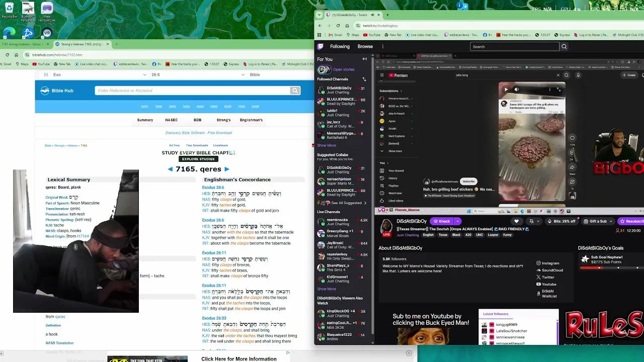
Task: Share the Short in the stream video
Action: (572, 167)
